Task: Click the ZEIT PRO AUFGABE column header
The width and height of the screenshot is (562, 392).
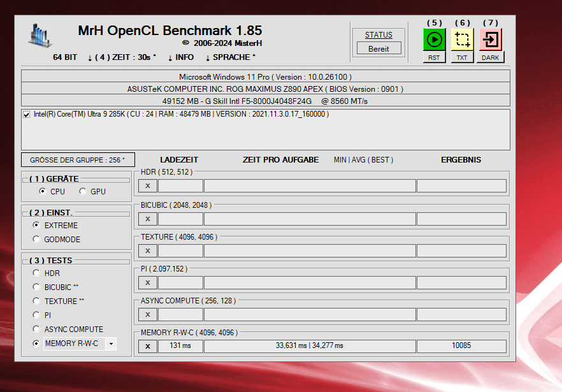Action: pyautogui.click(x=280, y=160)
